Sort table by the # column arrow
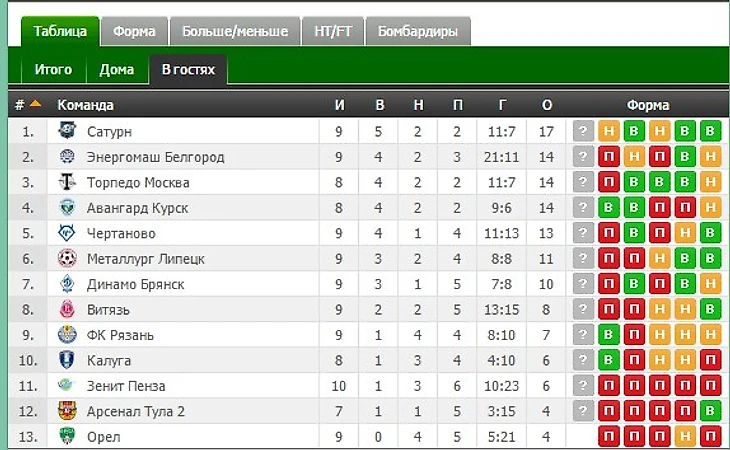The height and width of the screenshot is (450, 730). 35,104
